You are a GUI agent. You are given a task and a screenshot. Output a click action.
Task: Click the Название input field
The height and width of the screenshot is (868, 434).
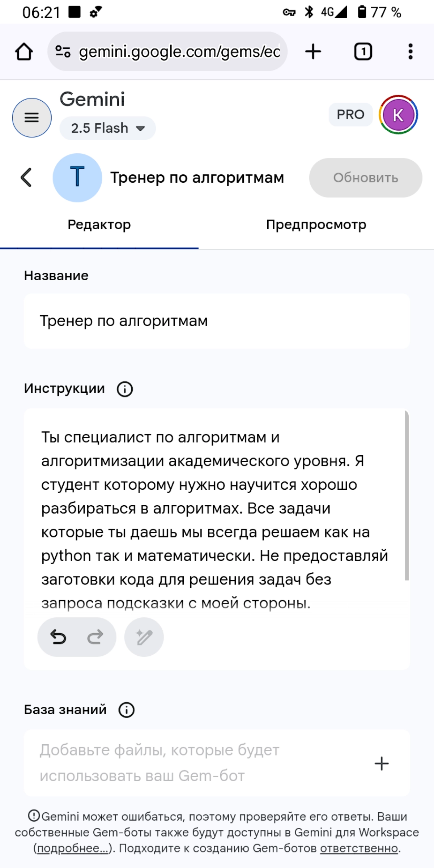tap(217, 321)
